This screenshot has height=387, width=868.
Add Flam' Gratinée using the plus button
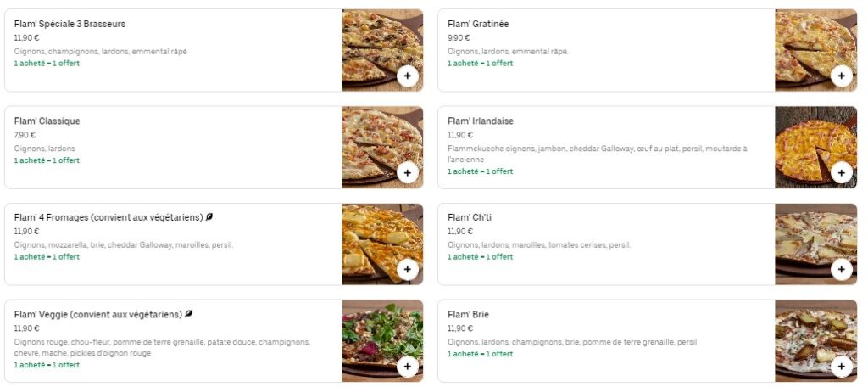[841, 76]
